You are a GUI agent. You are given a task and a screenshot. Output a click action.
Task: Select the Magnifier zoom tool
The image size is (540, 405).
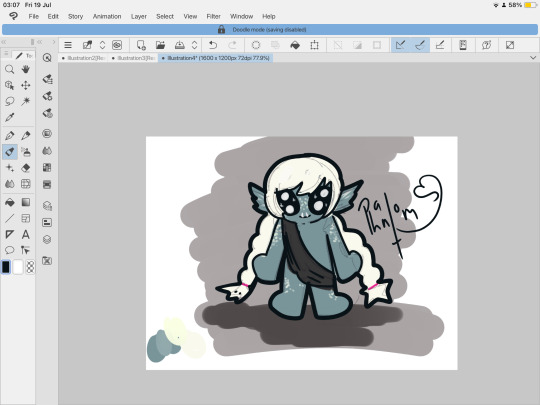pyautogui.click(x=10, y=69)
